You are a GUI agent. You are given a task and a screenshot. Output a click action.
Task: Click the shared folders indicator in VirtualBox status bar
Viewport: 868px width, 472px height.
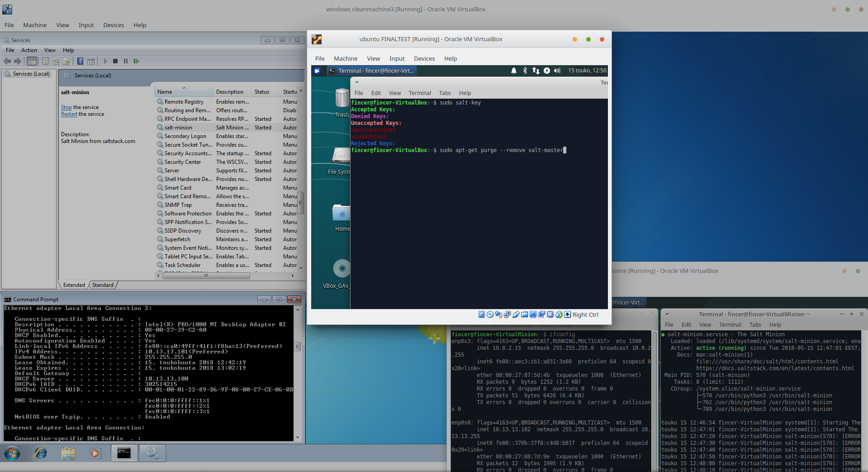pyautogui.click(x=525, y=315)
